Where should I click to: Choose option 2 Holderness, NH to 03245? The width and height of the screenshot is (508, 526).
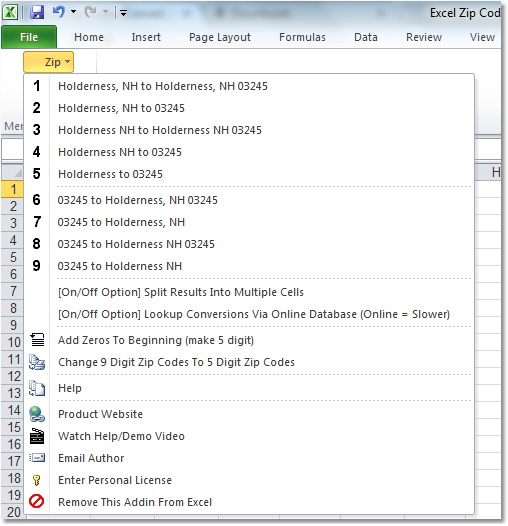(x=249, y=108)
